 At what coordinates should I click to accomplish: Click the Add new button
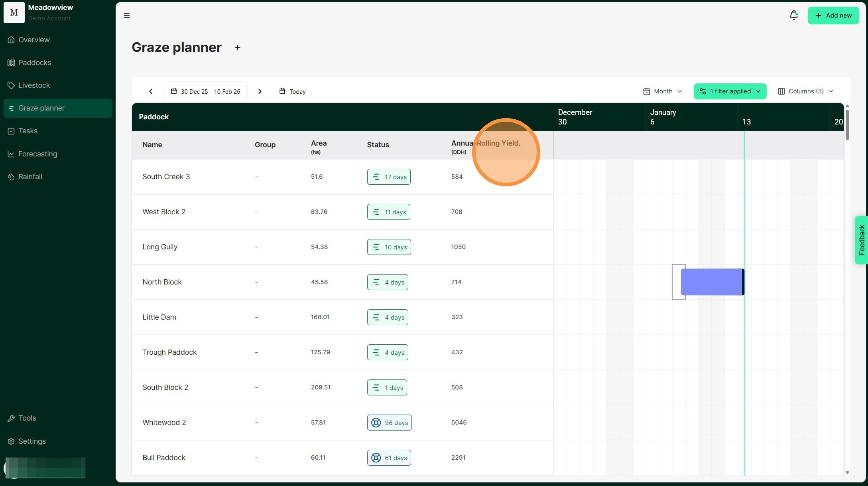(833, 16)
